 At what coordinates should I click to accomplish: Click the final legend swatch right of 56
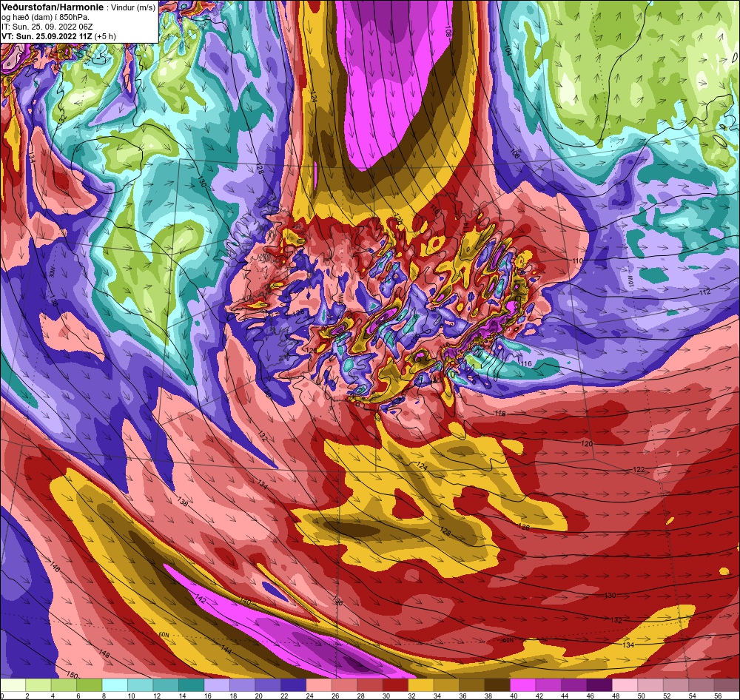coord(727,685)
